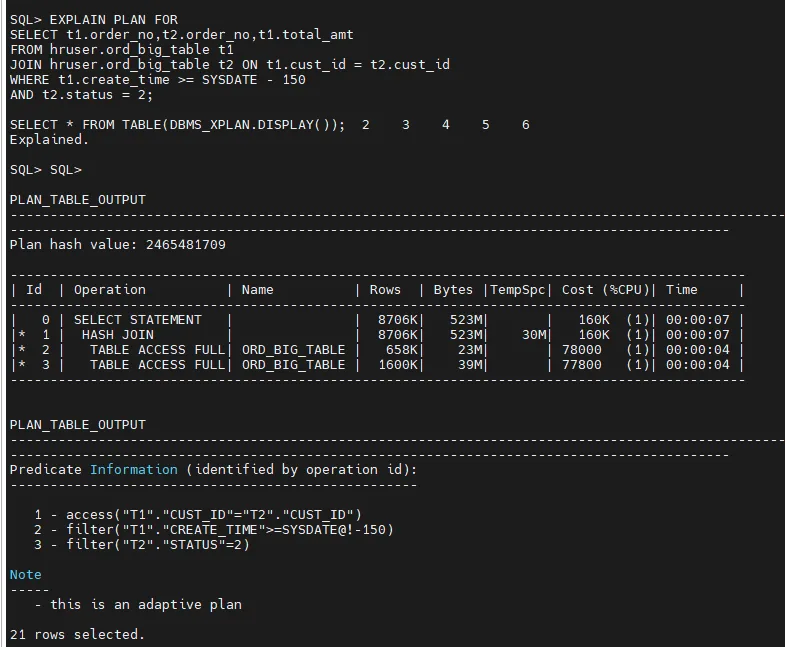Click the Plan hash value 2465481709
This screenshot has height=647, width=785.
pos(118,244)
